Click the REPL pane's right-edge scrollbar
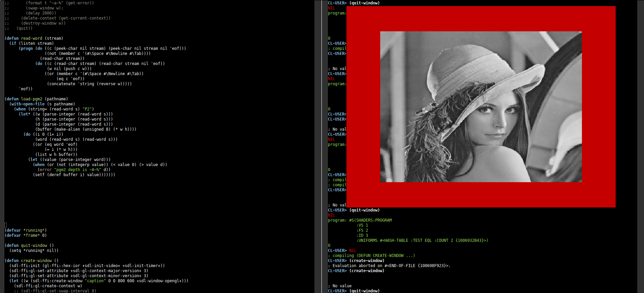The height and width of the screenshot is (293, 644). (640, 146)
